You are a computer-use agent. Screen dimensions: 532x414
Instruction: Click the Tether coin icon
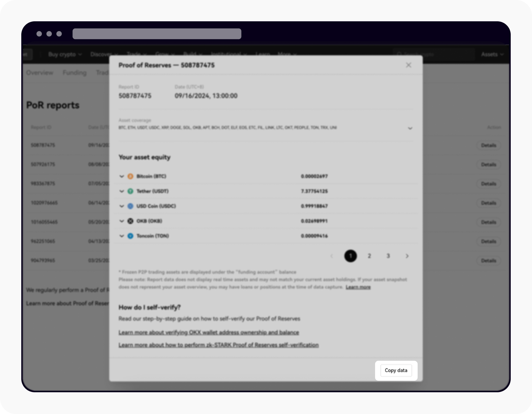click(x=130, y=191)
